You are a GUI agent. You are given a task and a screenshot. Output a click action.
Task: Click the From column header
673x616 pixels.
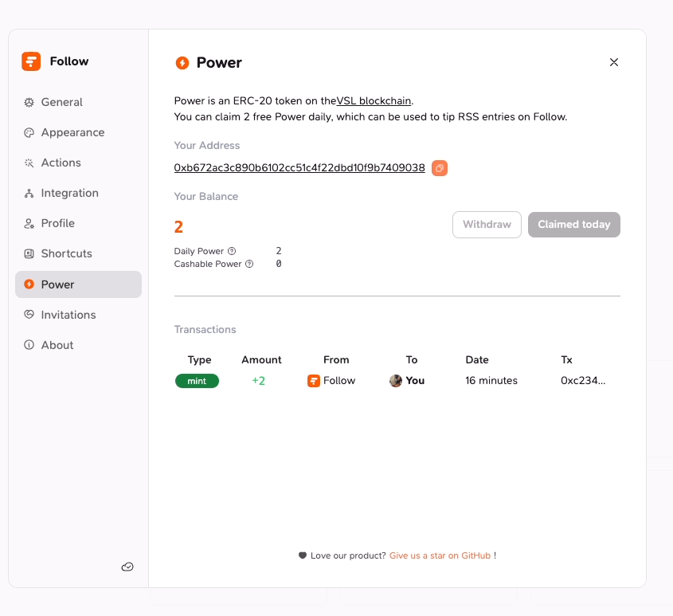336,359
